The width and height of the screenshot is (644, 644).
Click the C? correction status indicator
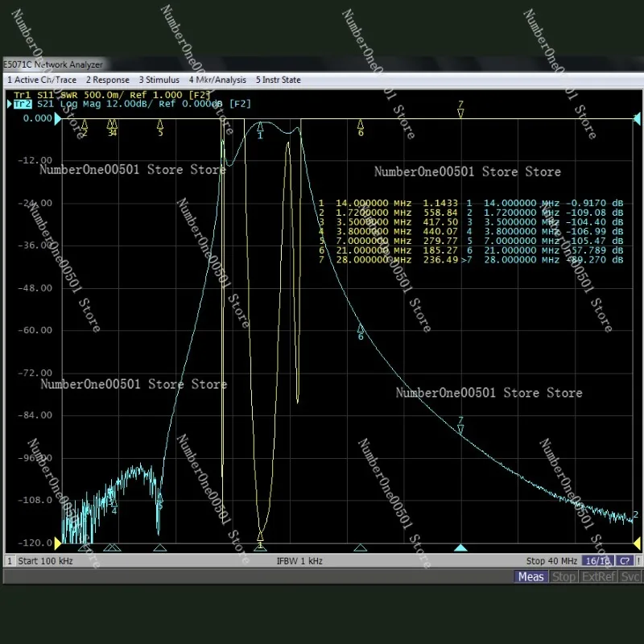625,561
